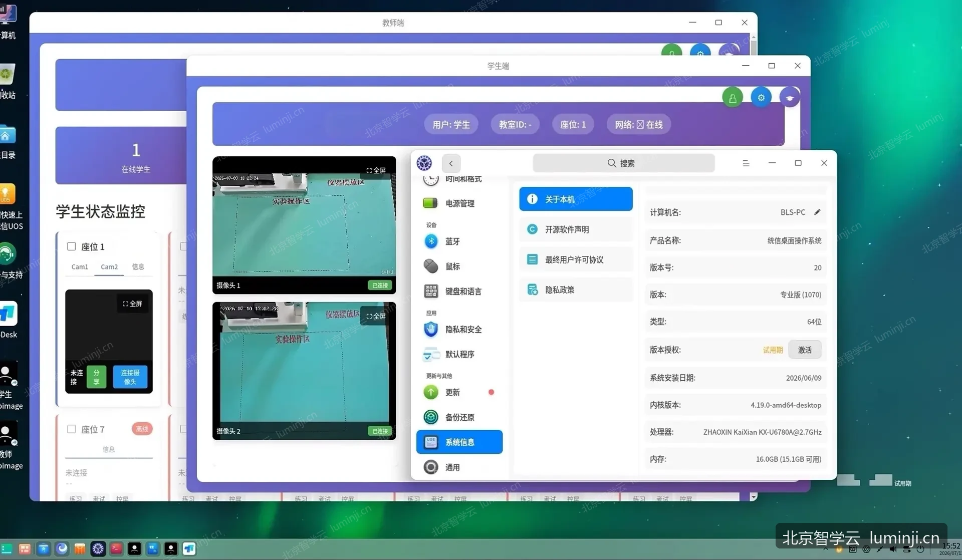Click the ToDesk icon in the taskbar
The image size is (962, 560).
[x=189, y=549]
